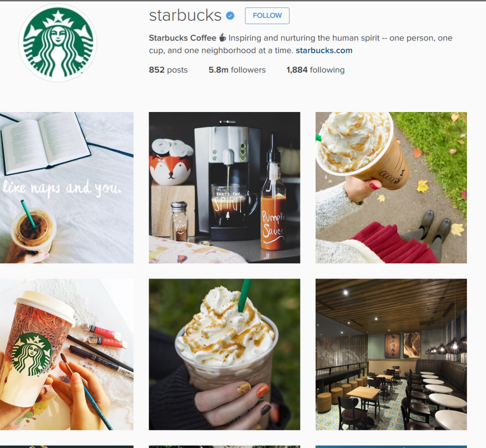Click the starbucks username heading
The image size is (486, 448).
[185, 16]
